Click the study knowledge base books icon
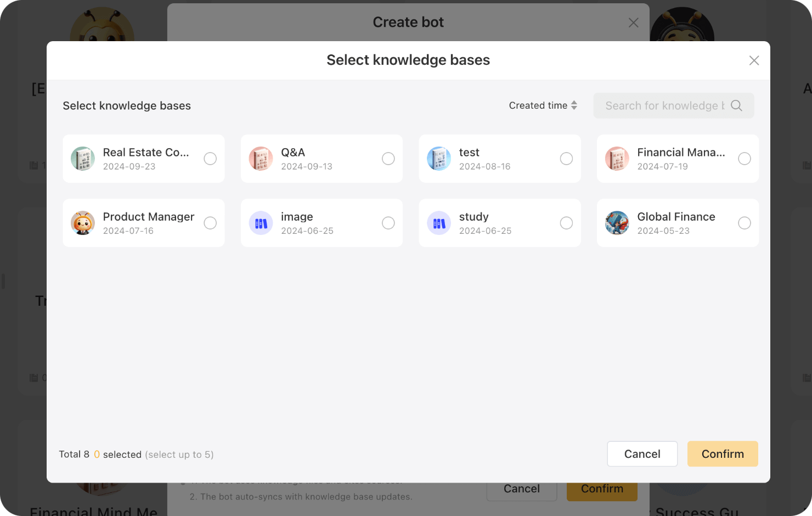The height and width of the screenshot is (516, 812). (439, 223)
